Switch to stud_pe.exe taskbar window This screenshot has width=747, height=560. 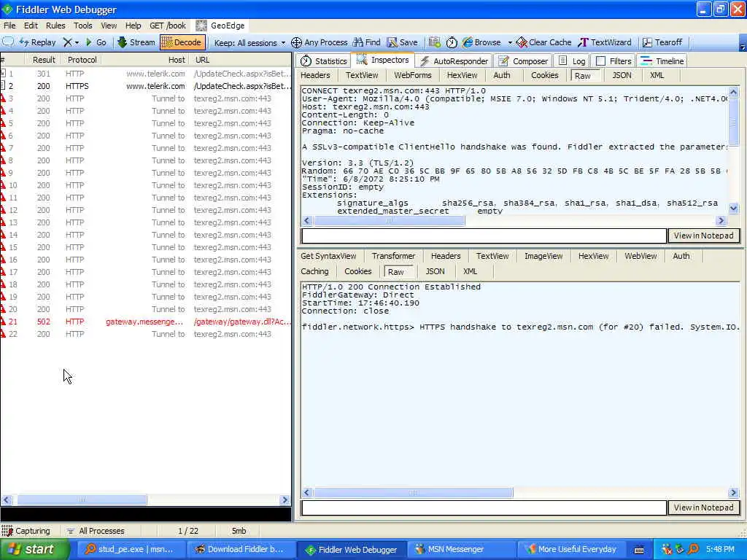pos(131,550)
